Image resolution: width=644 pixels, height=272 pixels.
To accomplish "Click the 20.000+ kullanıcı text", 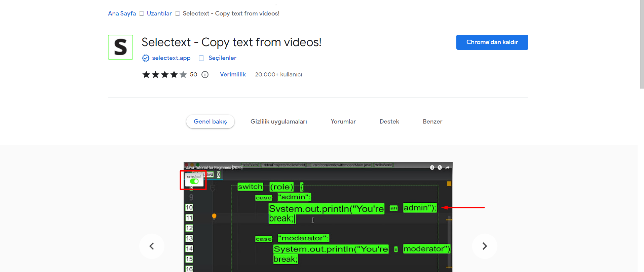I will point(278,74).
